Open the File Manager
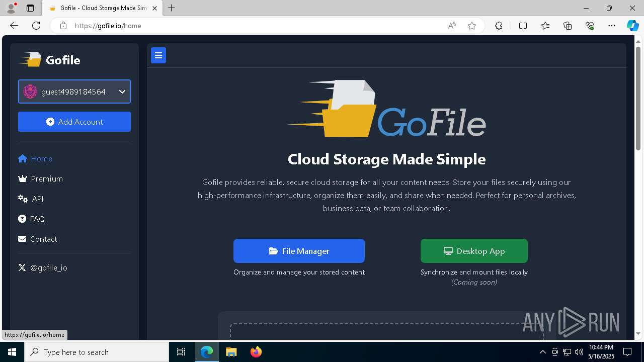Viewport: 644px width, 362px height. (299, 251)
